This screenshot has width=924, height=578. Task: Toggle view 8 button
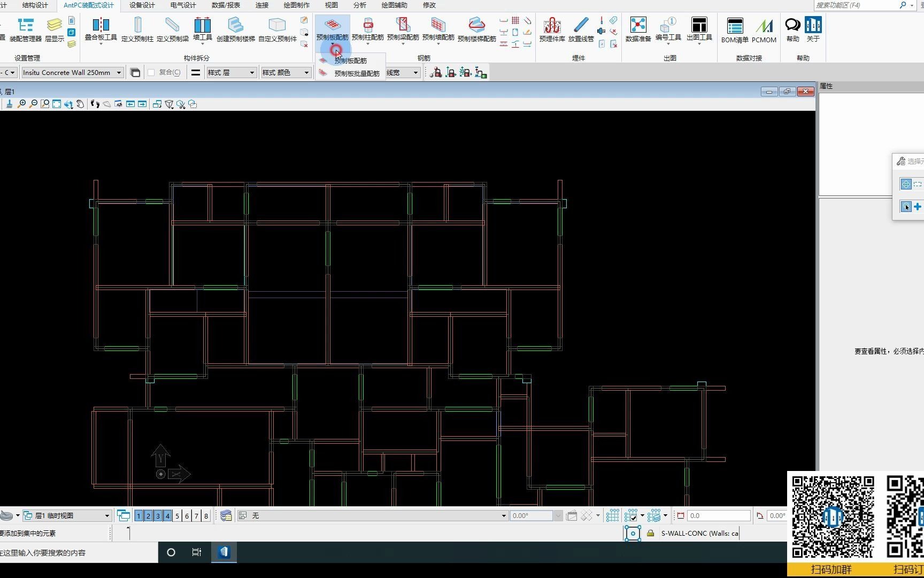206,515
